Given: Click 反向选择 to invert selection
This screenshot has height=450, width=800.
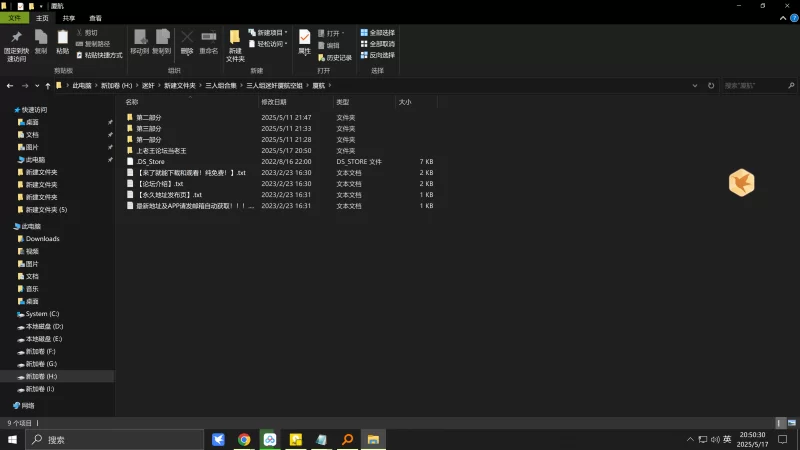Looking at the screenshot, I should pos(377,55).
